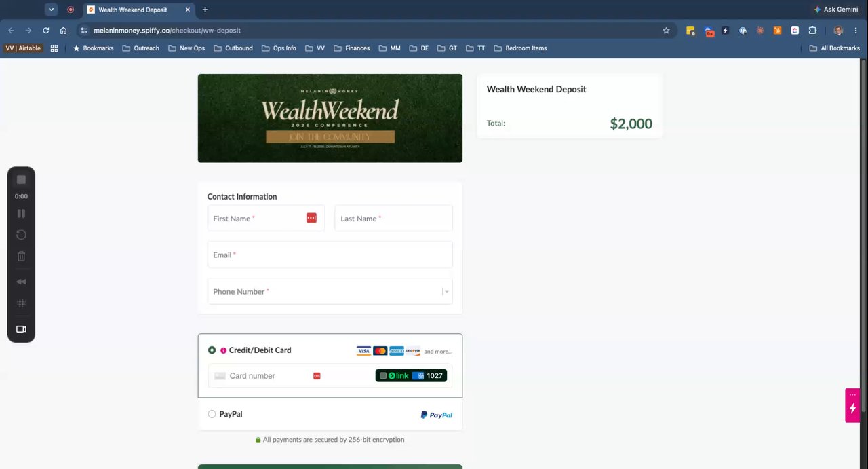Switch to the pinned recording tab
Viewport: 868px width, 469px height.
(x=71, y=10)
